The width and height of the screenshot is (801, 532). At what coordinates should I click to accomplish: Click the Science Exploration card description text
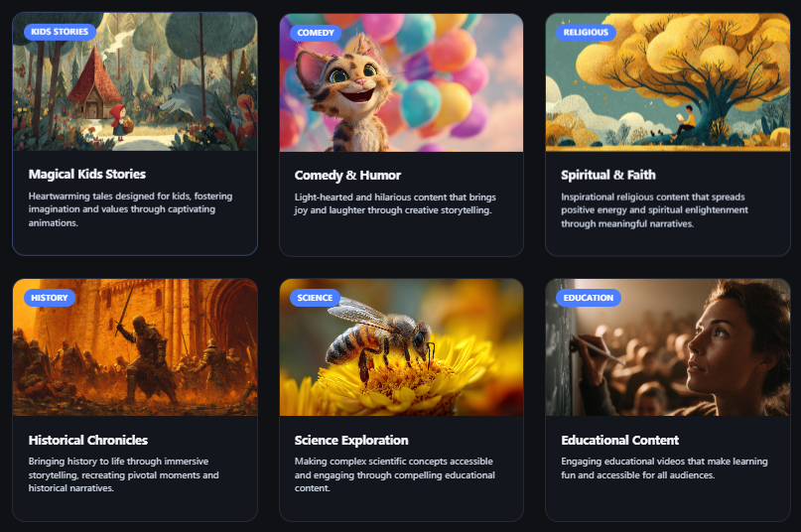pyautogui.click(x=394, y=474)
